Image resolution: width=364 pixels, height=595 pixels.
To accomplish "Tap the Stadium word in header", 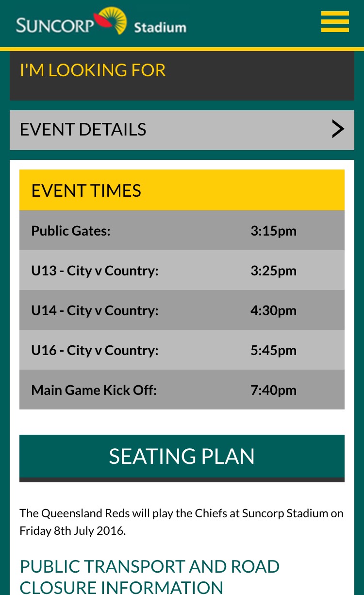I will click(160, 27).
